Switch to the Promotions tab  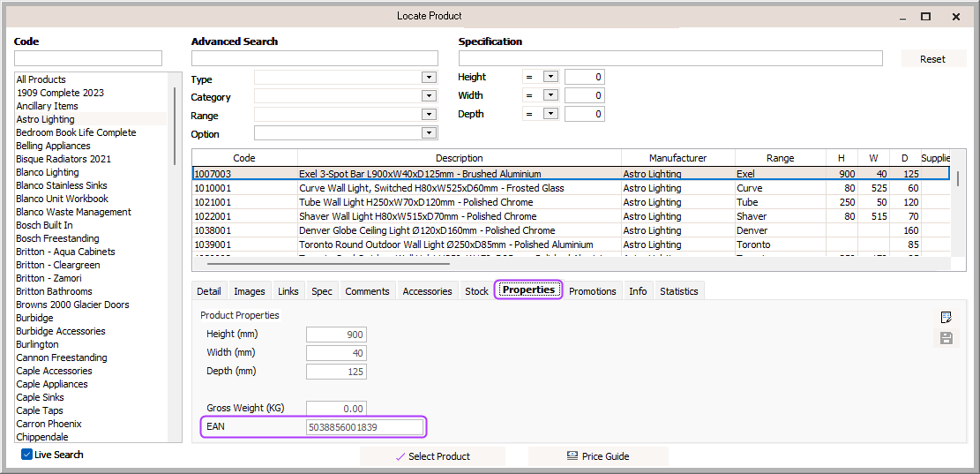coord(593,291)
